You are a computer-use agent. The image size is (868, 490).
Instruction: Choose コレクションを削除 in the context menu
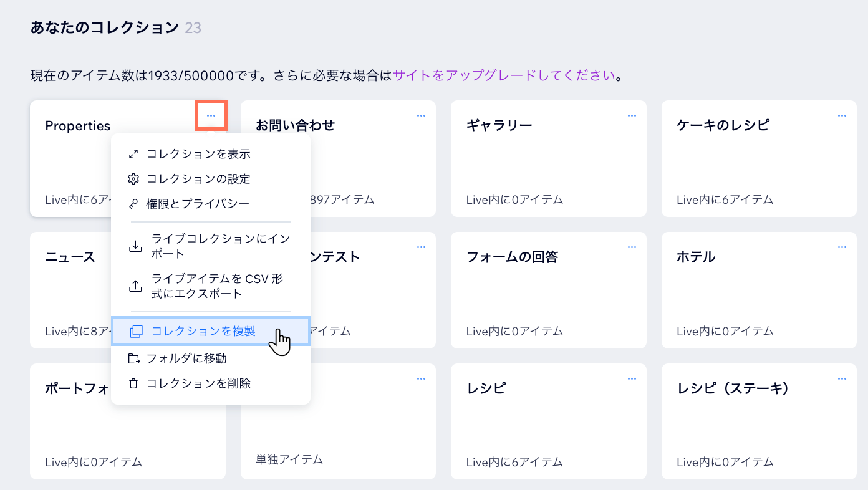click(198, 383)
